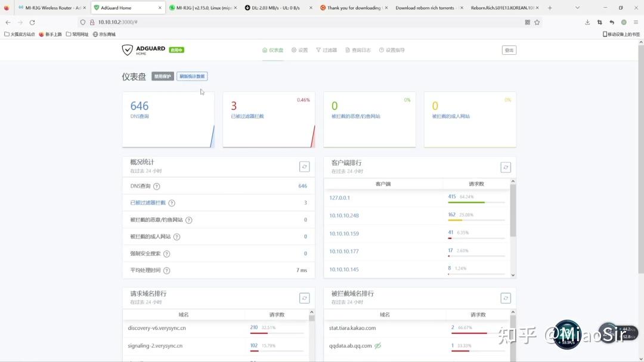644x362 pixels.
Task: Refresh the 被拦截域名排行 panel with its refresh icon
Action: [506, 298]
